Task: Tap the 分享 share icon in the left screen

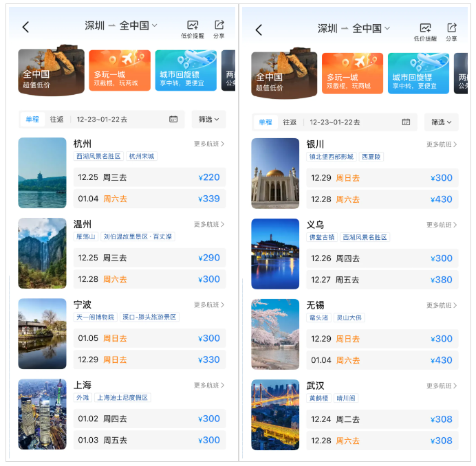Action: tap(219, 28)
